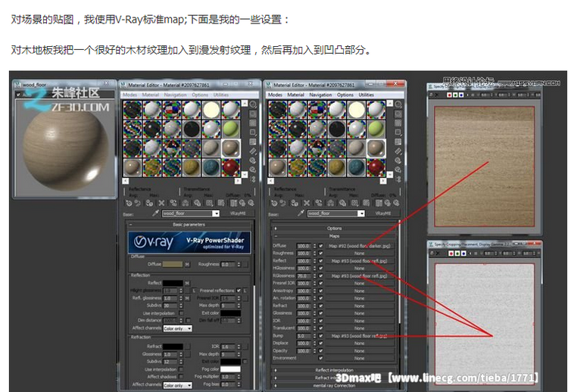The height and width of the screenshot is (392, 568).
Task: Expand Options rollout in right editor
Action: 334,229
